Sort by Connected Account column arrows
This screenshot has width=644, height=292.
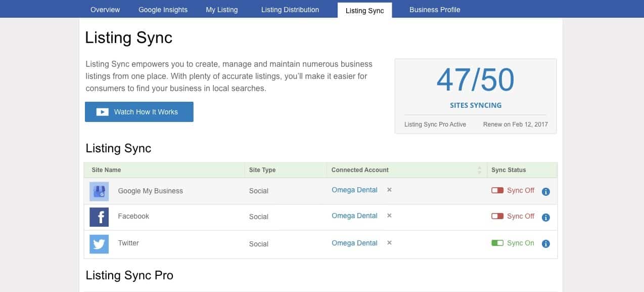click(x=479, y=170)
